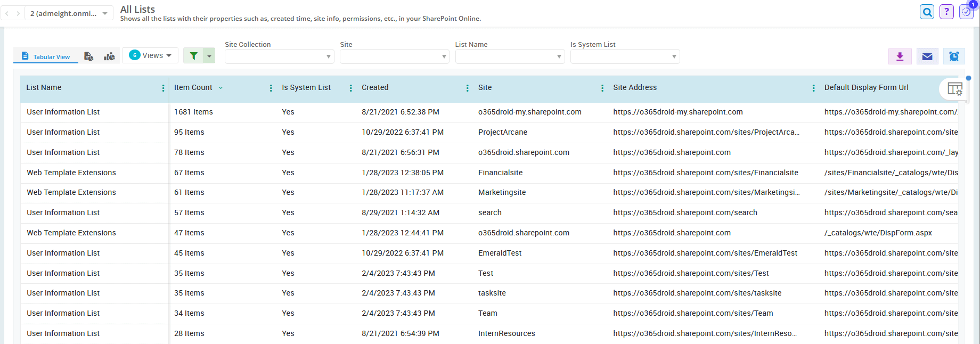Select site address ending in /search
The height and width of the screenshot is (344, 980).
[685, 212]
